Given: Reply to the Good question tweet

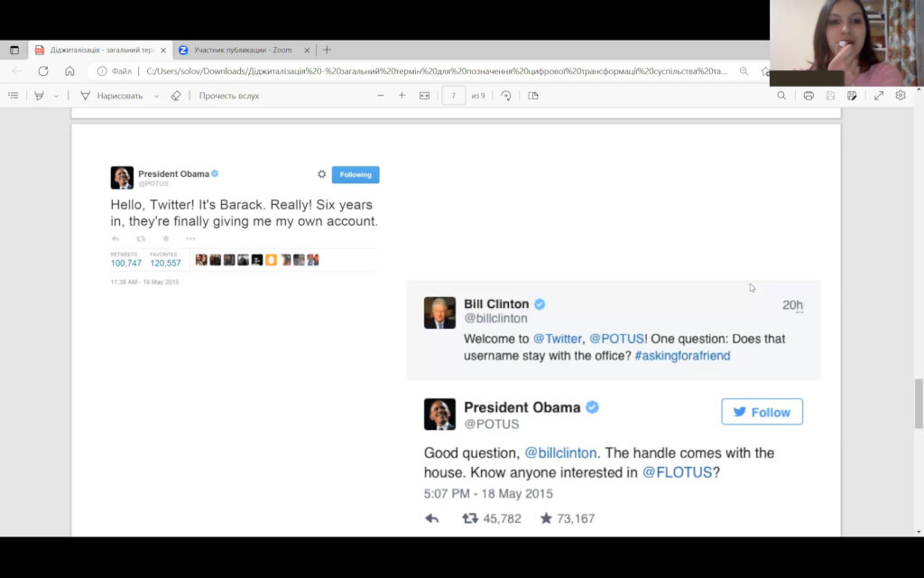Looking at the screenshot, I should tap(432, 518).
